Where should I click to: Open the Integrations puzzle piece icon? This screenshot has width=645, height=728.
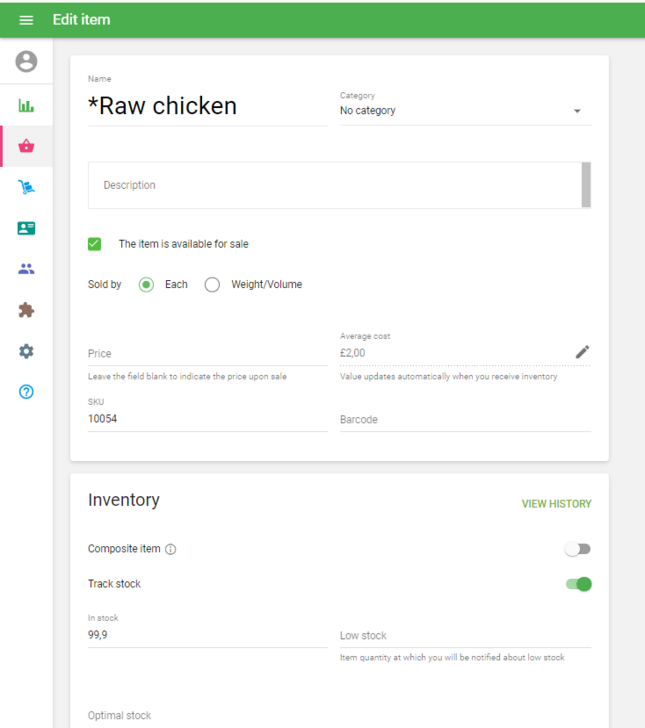tap(26, 310)
